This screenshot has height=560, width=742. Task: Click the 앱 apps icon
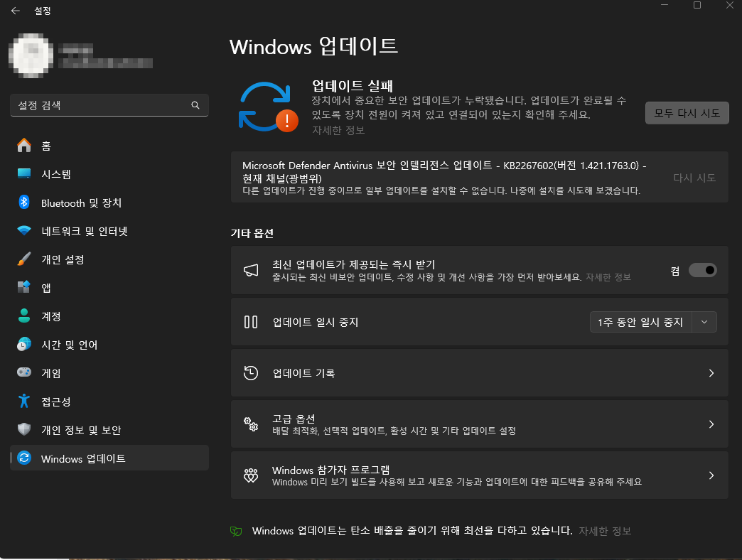[24, 287]
